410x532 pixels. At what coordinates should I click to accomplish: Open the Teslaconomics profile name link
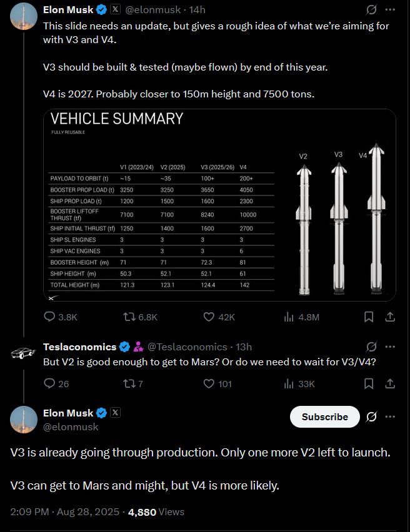(79, 347)
